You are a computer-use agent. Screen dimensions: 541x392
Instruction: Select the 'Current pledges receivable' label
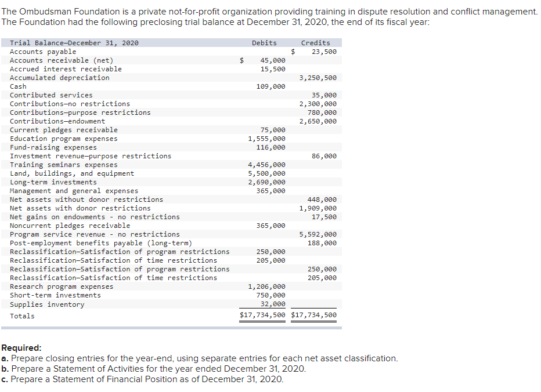coord(63,130)
